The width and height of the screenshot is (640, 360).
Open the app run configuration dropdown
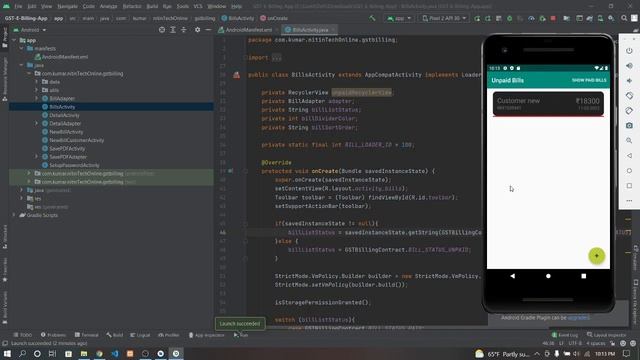click(399, 18)
